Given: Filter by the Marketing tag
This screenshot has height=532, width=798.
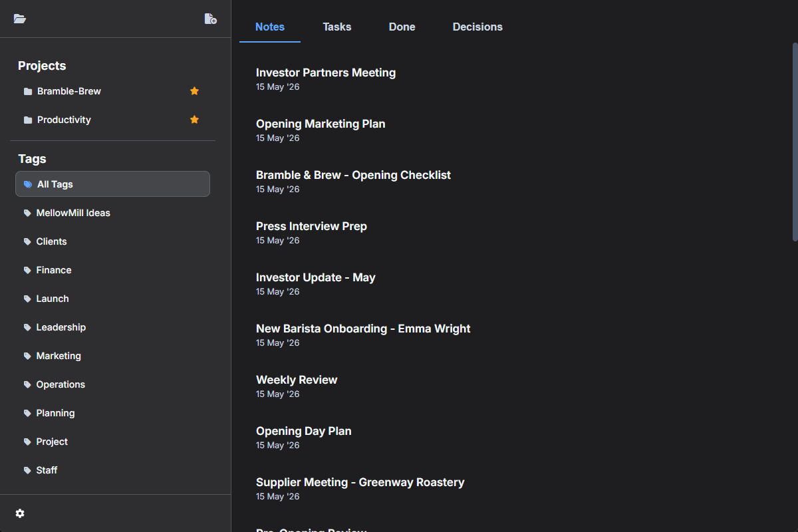Looking at the screenshot, I should coord(112,356).
